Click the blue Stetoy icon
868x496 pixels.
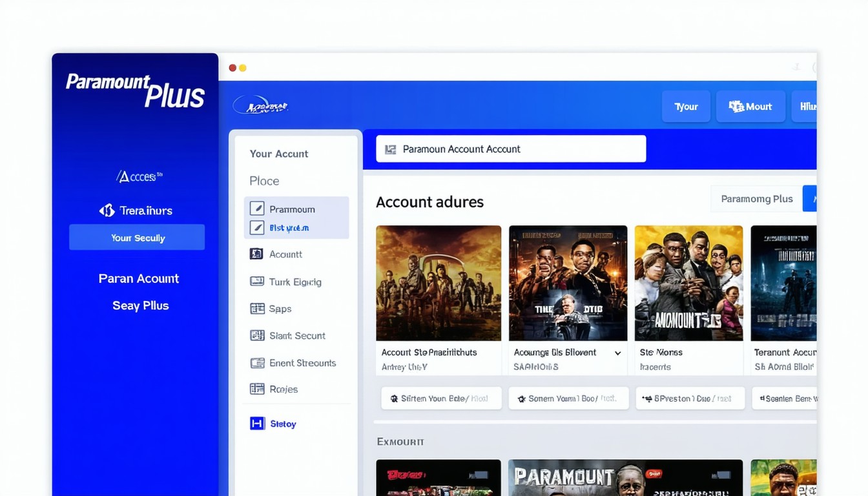click(257, 424)
